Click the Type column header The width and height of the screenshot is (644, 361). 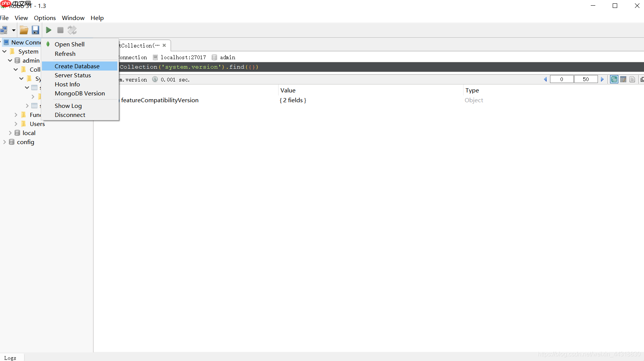pos(472,90)
